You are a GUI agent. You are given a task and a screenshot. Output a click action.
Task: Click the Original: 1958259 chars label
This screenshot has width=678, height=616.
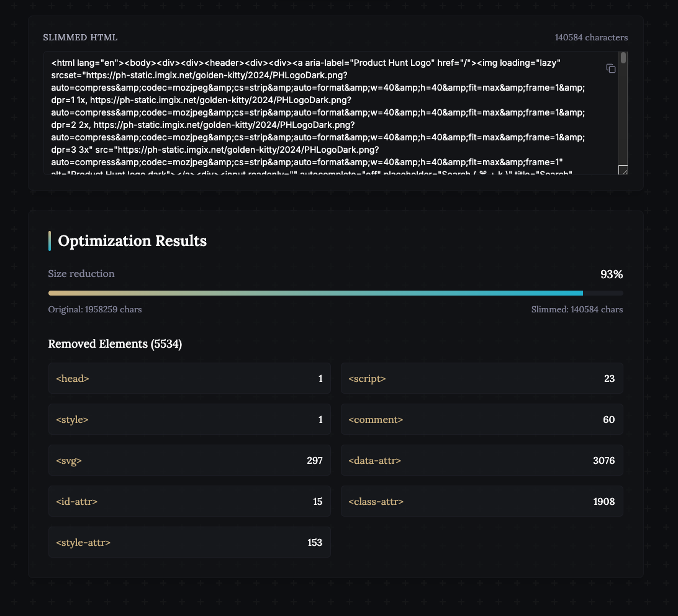pyautogui.click(x=95, y=309)
